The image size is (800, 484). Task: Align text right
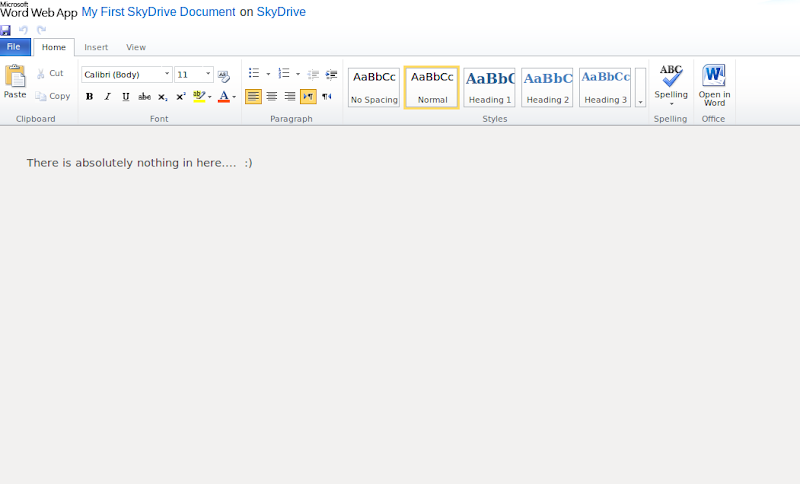coord(290,96)
